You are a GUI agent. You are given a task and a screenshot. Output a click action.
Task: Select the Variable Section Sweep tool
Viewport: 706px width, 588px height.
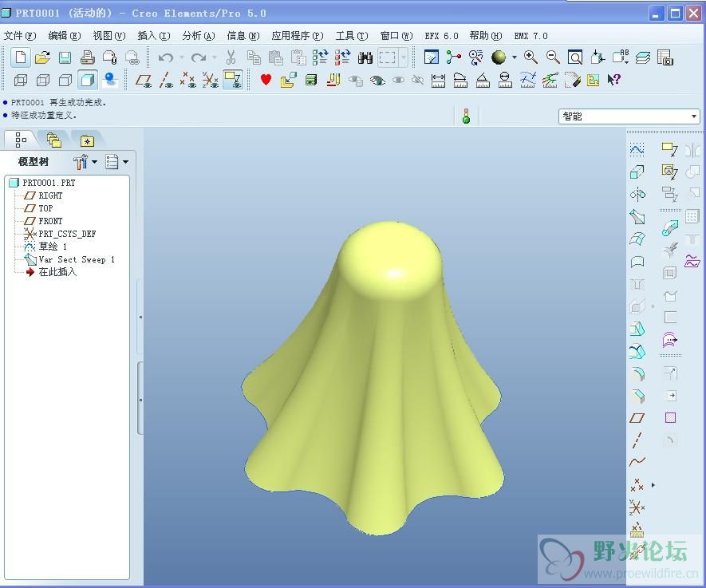(637, 216)
